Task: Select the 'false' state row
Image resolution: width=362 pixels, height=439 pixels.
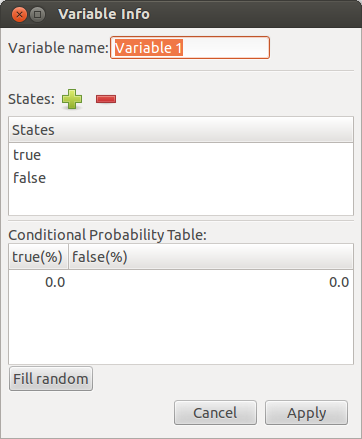Action: click(x=181, y=178)
